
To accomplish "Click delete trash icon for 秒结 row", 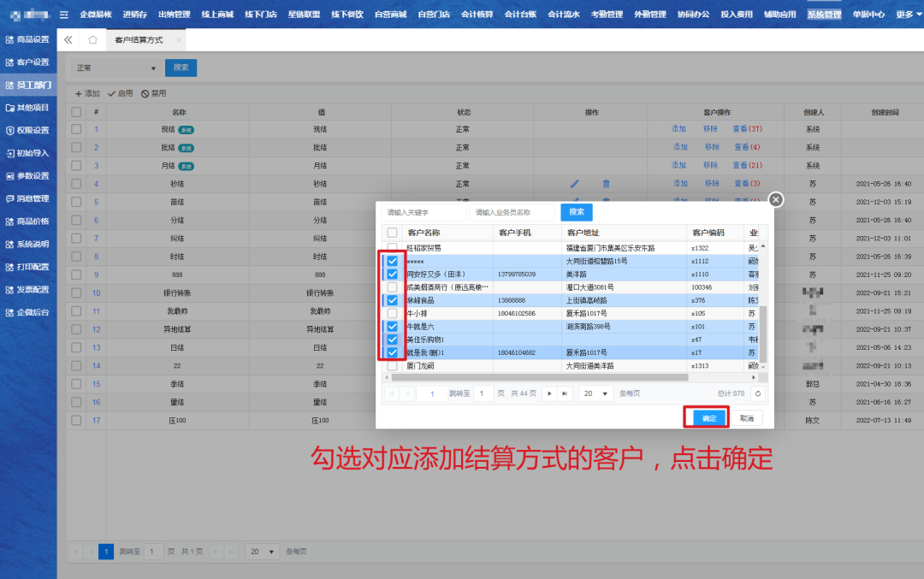I will (606, 184).
